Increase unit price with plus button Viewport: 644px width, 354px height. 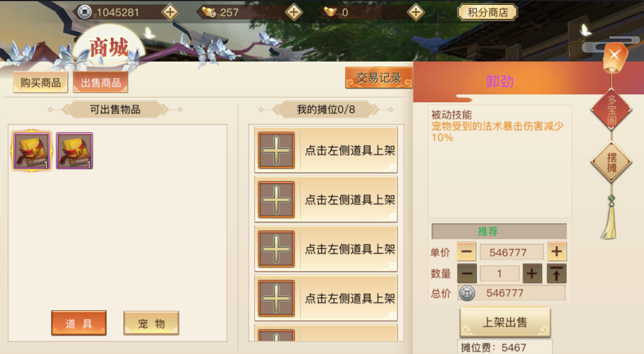pos(557,251)
